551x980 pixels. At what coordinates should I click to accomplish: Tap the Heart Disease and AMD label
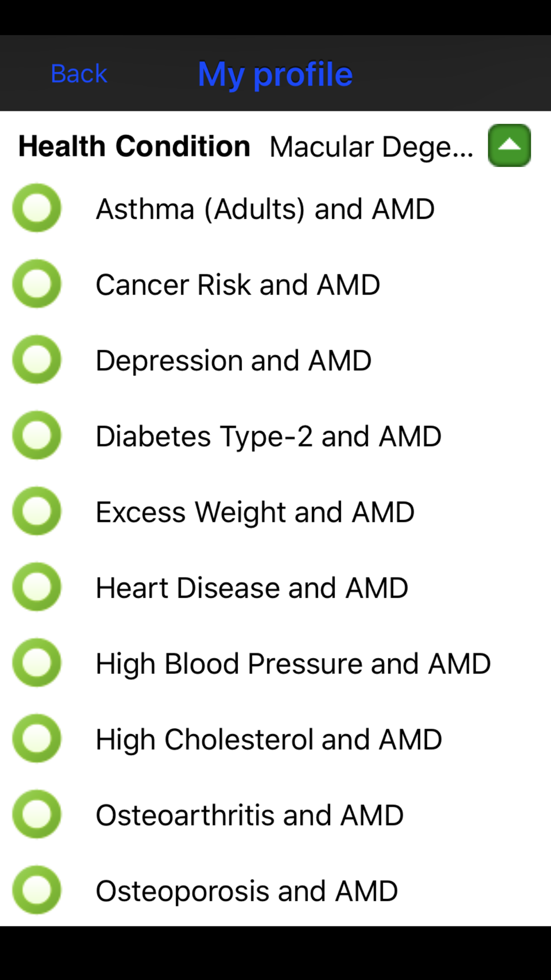pos(252,588)
